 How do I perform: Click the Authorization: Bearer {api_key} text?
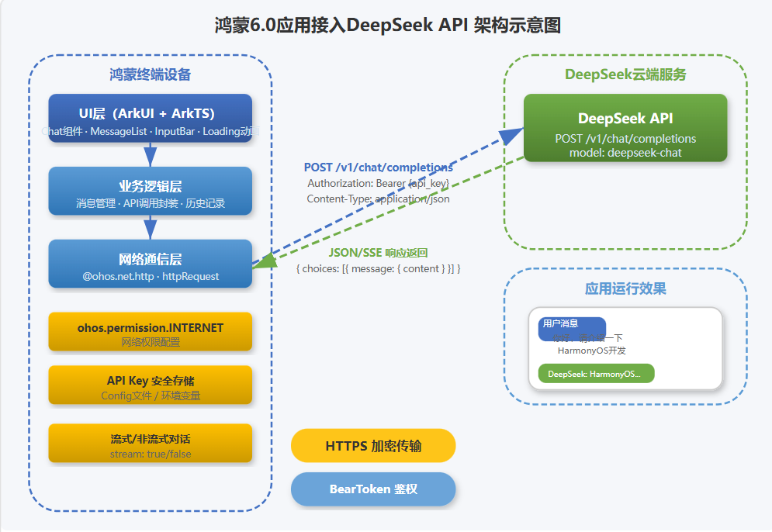[378, 184]
